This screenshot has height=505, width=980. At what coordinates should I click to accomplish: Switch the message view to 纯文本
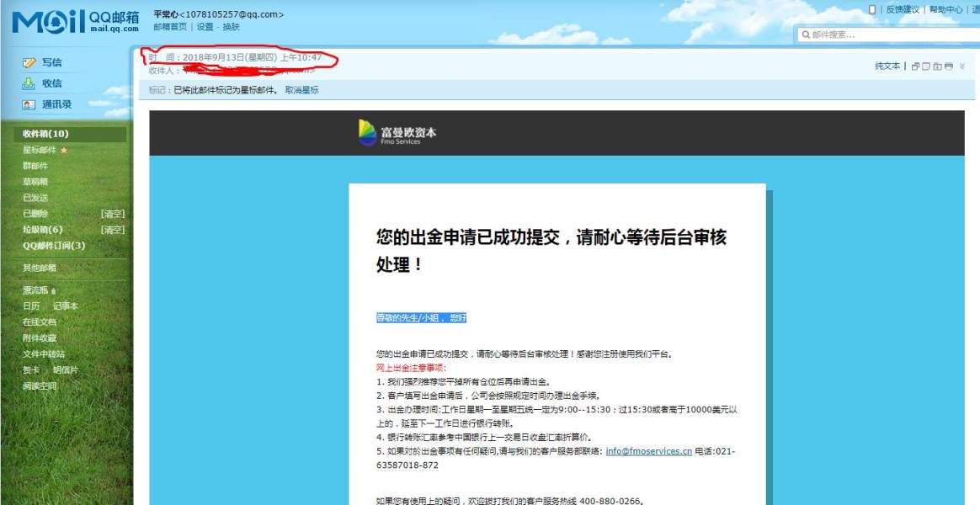(x=887, y=66)
